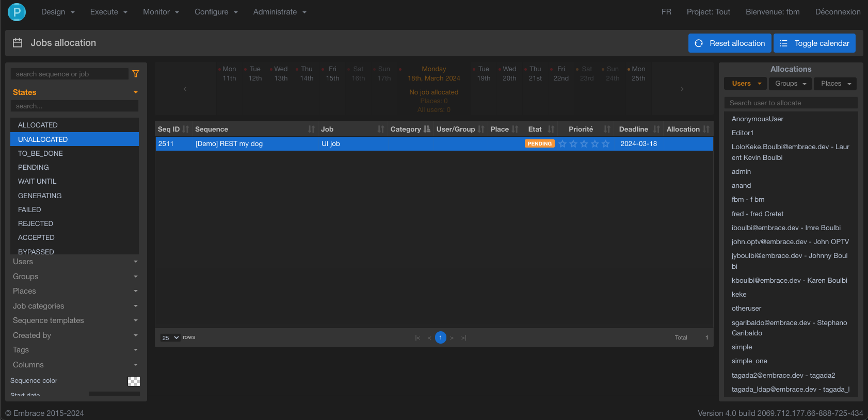Sort the Etat column using its arrows

tap(551, 129)
